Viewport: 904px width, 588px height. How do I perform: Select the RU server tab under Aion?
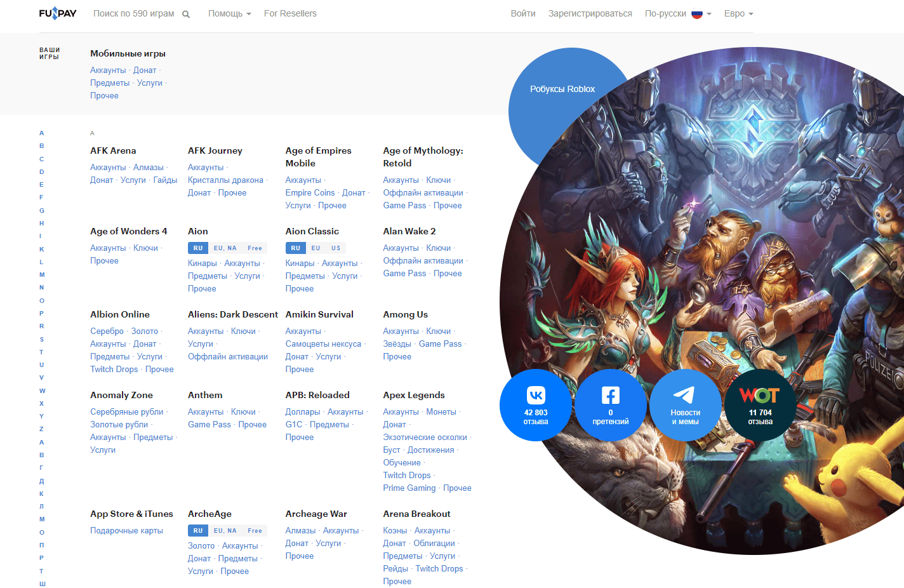pos(198,248)
